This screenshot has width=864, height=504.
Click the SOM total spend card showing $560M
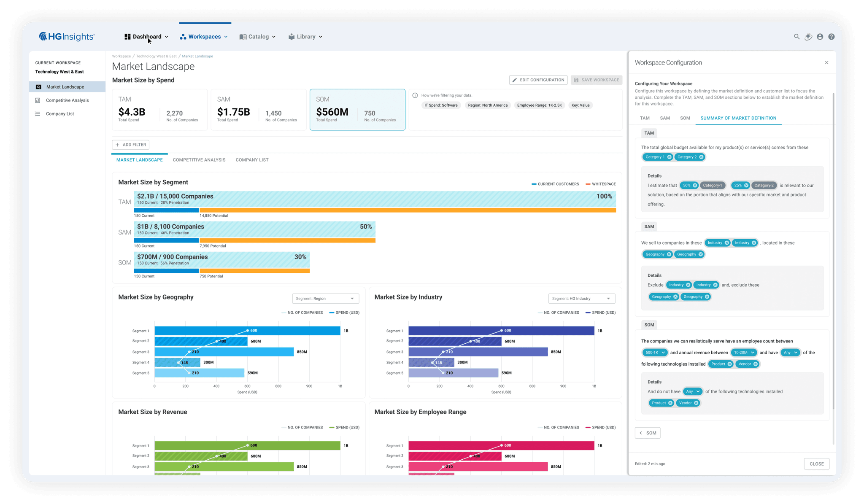(357, 109)
